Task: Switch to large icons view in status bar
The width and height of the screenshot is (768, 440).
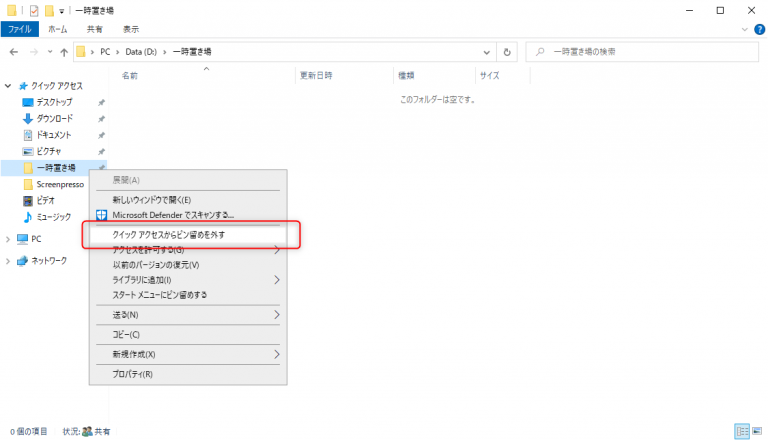Action: [758, 431]
